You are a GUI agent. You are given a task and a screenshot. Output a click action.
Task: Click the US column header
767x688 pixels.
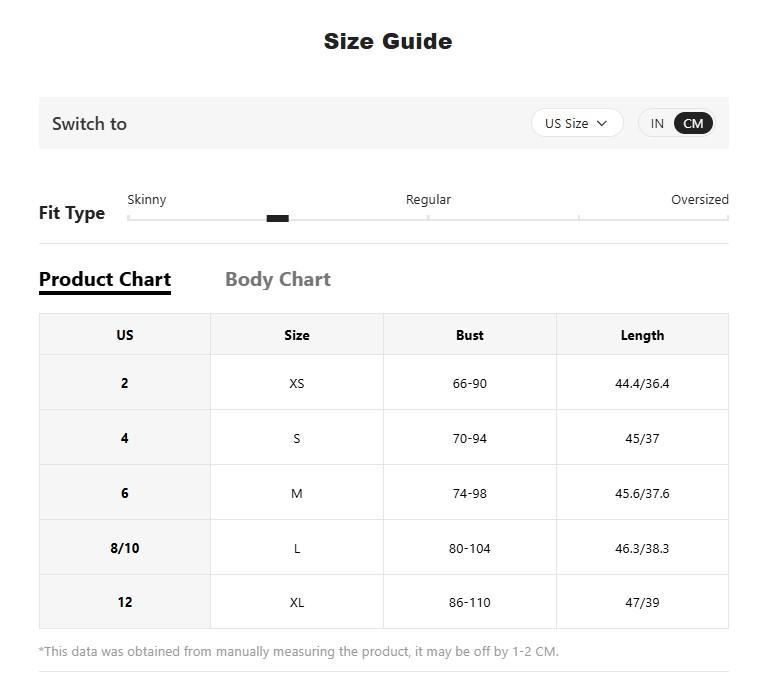click(125, 335)
